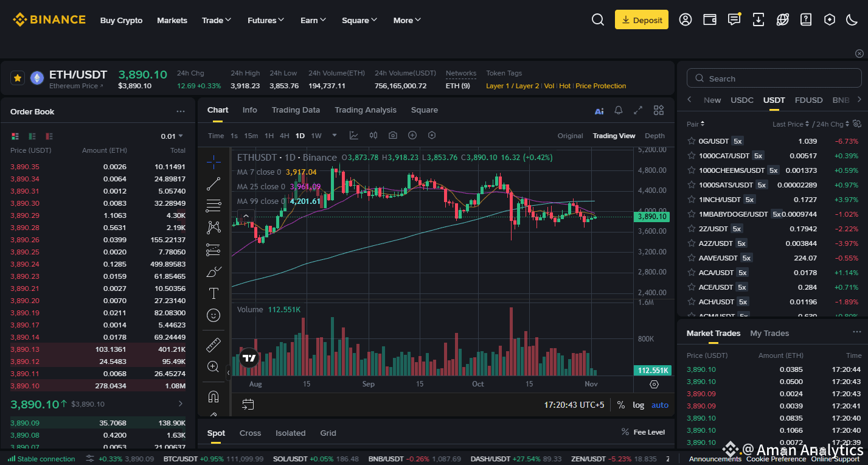Show only bids in Order Book
Screen dimensions: 868x465
(32, 136)
